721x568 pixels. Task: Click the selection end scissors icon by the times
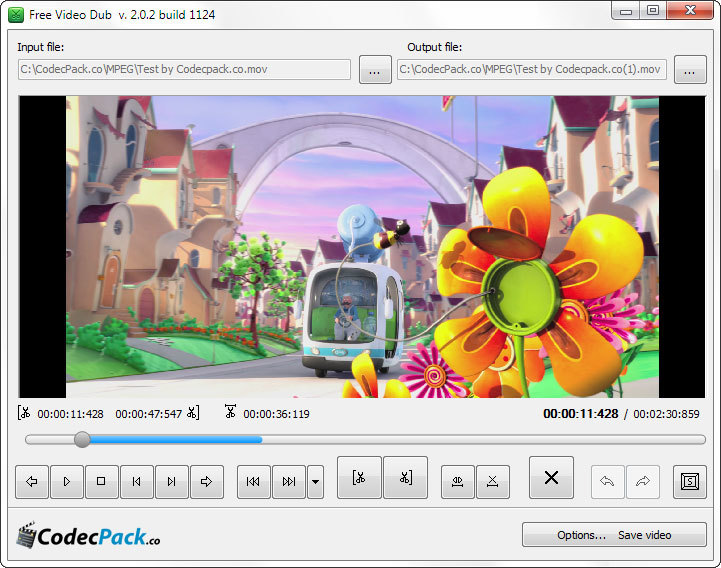[x=193, y=413]
